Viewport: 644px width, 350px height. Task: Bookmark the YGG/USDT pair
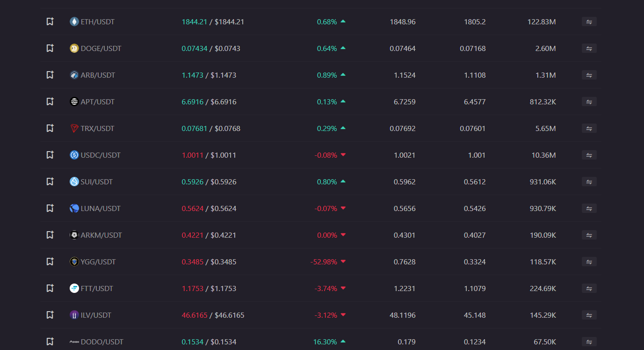tap(50, 262)
